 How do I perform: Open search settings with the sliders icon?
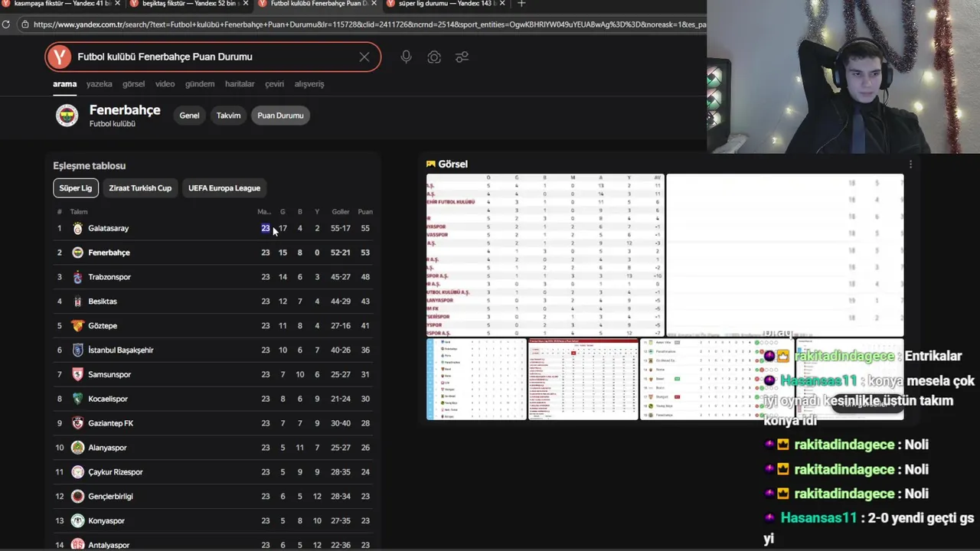(x=462, y=57)
